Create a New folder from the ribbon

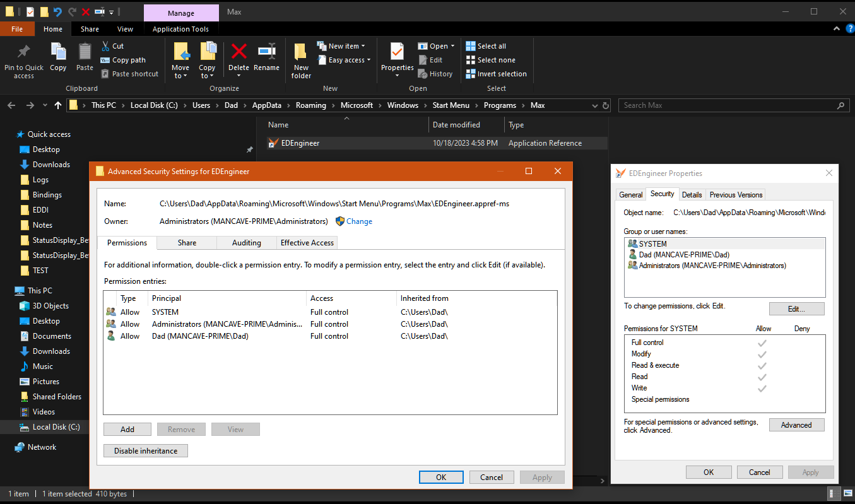click(301, 61)
